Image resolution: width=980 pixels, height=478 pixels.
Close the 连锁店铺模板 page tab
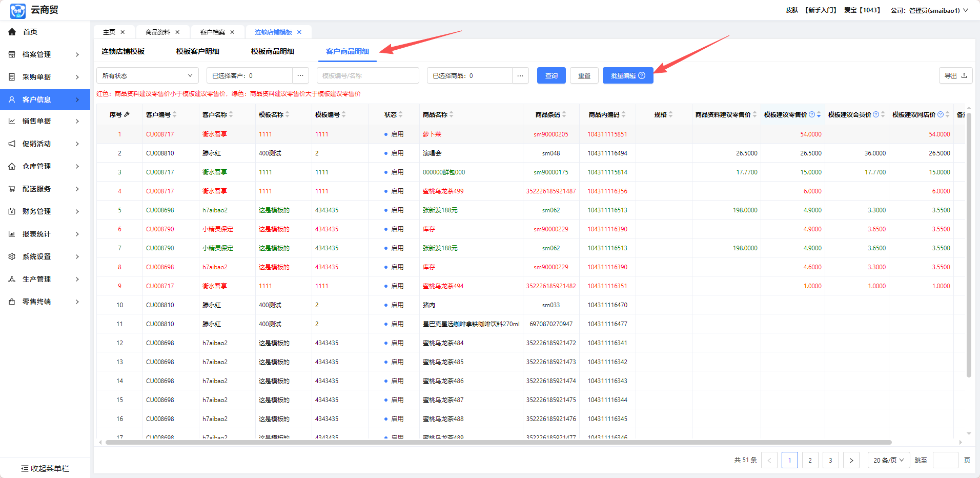(x=299, y=32)
